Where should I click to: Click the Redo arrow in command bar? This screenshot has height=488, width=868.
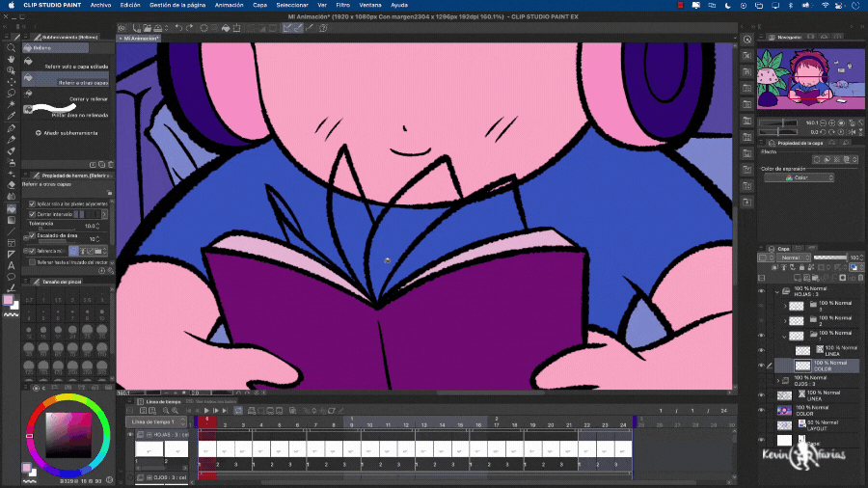pyautogui.click(x=189, y=28)
